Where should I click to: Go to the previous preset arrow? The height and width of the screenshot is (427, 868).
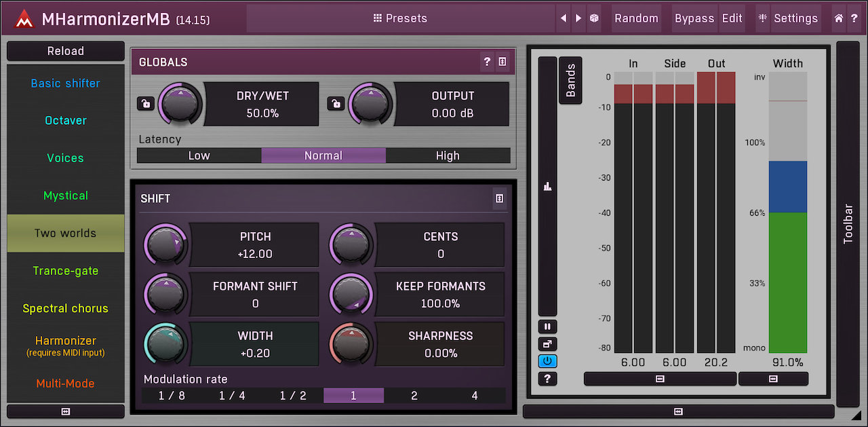coord(563,18)
